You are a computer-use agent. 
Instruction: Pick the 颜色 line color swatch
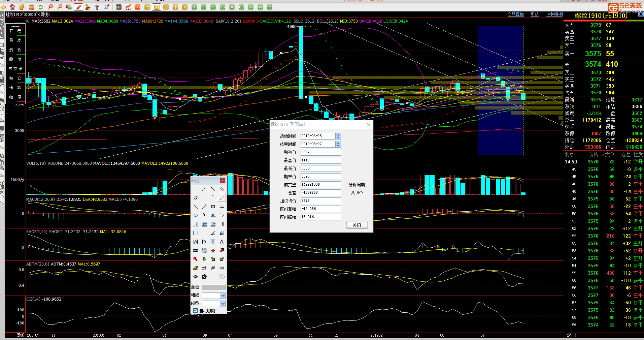tap(214, 287)
